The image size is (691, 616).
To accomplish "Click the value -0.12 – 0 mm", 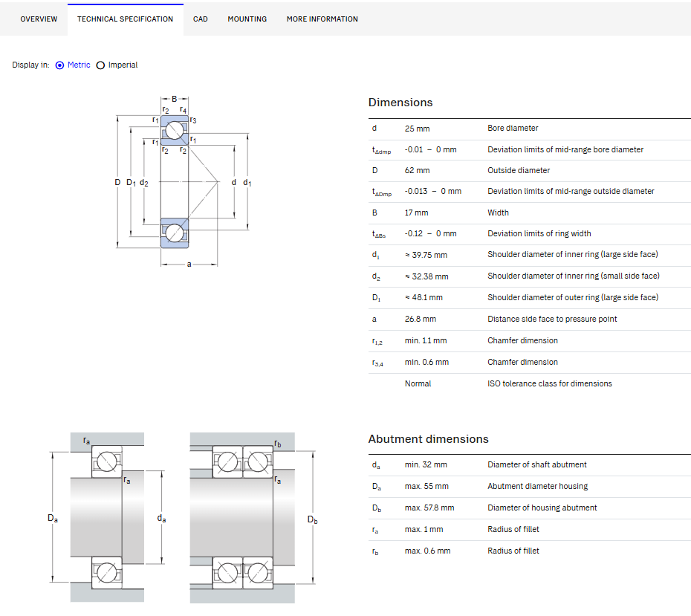I will click(430, 233).
